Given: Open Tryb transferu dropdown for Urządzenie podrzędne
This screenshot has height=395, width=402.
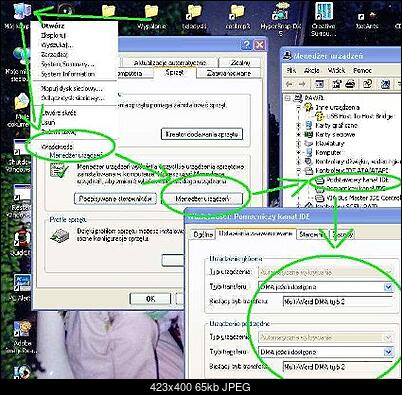Looking at the screenshot, I should click(x=388, y=352).
